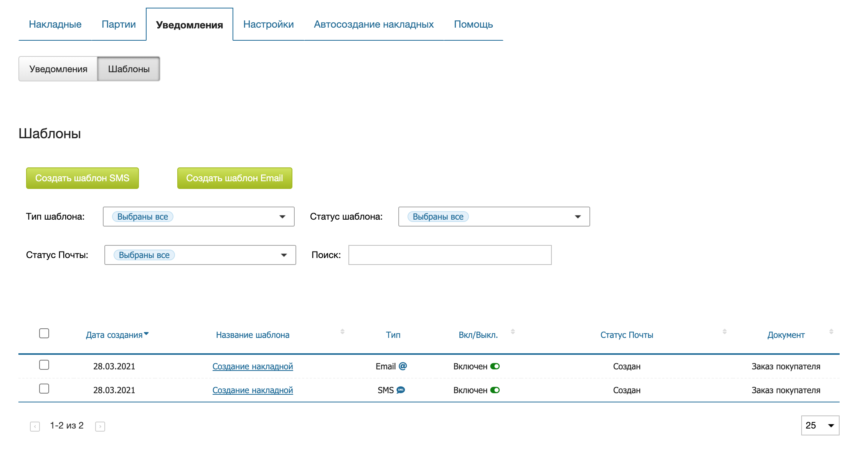Open SMS template Создание накладной link

pyautogui.click(x=252, y=390)
